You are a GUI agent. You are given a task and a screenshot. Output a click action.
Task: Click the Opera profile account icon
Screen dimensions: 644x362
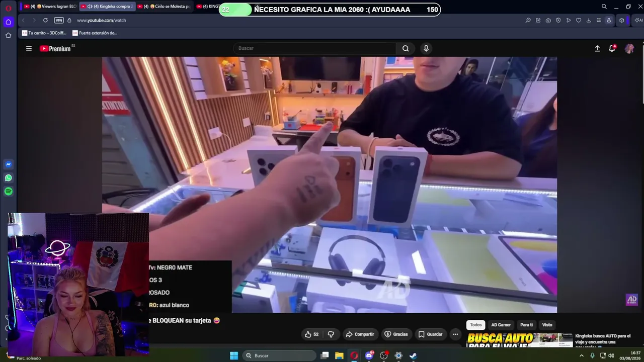608,20
